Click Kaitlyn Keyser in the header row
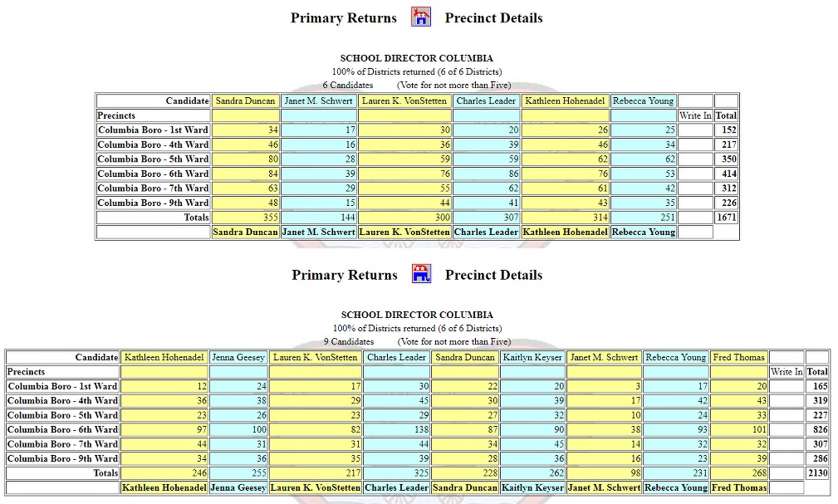838x504 pixels. [x=532, y=357]
